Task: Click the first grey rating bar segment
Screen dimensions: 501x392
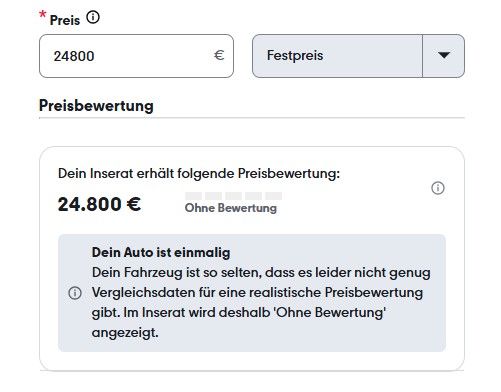Action: (194, 196)
